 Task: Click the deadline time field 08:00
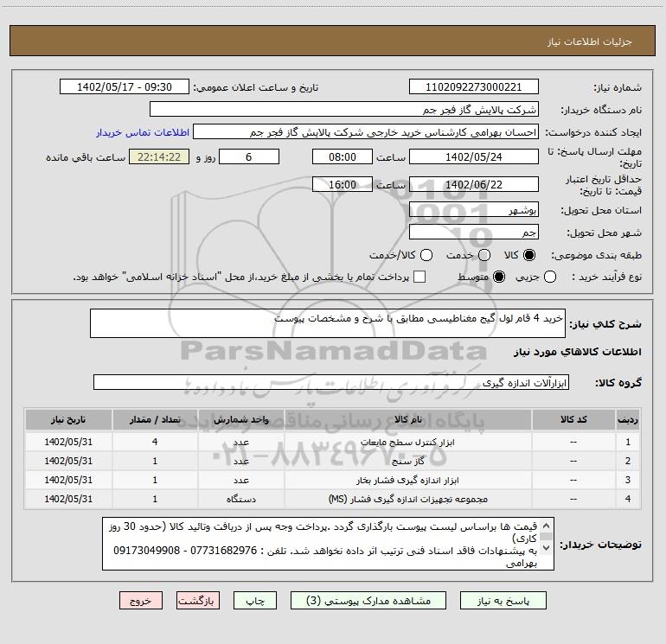(x=343, y=156)
